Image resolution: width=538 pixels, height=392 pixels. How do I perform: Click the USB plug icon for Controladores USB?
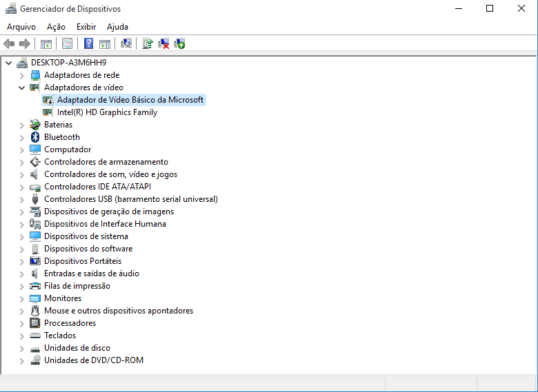(x=35, y=199)
